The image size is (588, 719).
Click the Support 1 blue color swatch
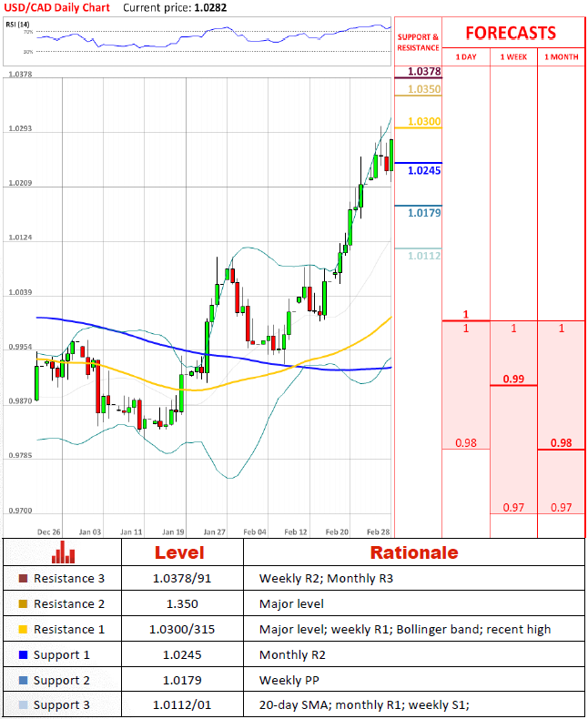23,655
